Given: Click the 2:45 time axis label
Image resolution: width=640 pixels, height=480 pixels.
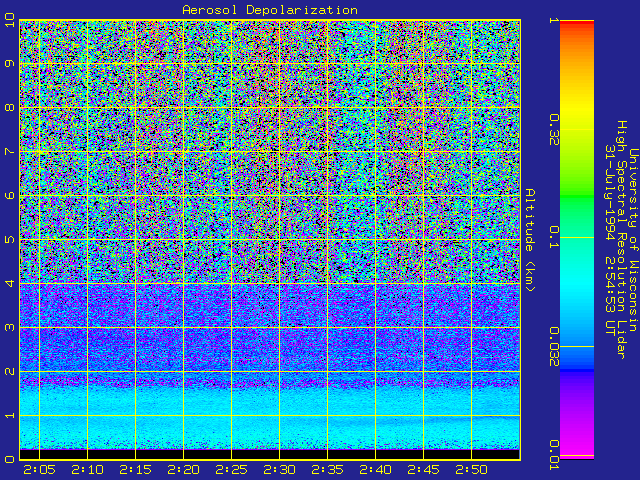Looking at the screenshot, I should 424,470.
